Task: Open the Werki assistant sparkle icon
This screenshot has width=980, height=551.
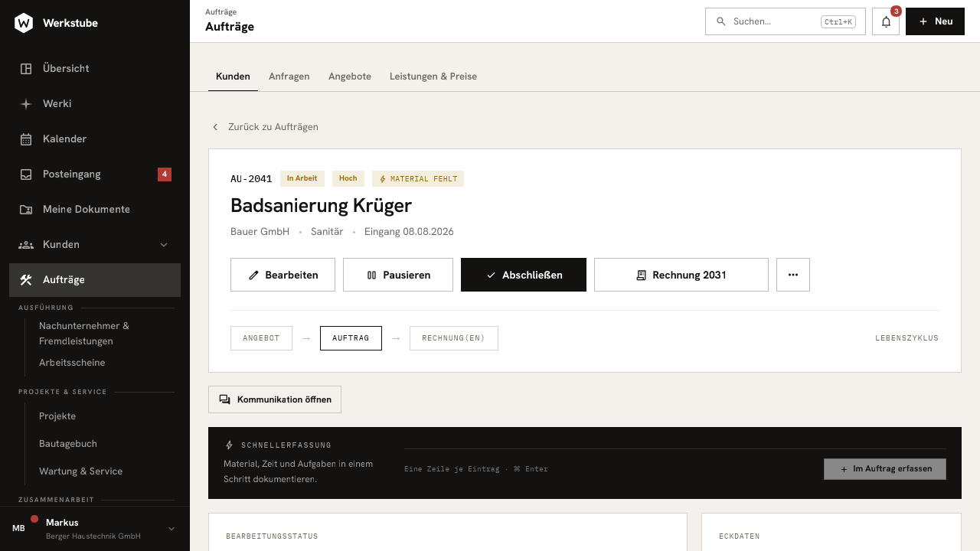Action: [x=26, y=104]
